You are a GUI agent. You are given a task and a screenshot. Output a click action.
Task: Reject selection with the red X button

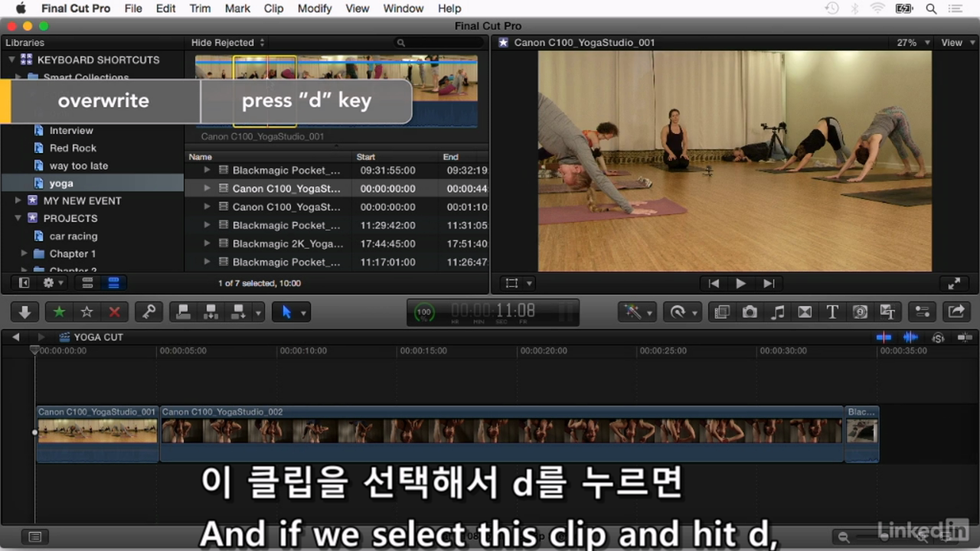pyautogui.click(x=114, y=312)
